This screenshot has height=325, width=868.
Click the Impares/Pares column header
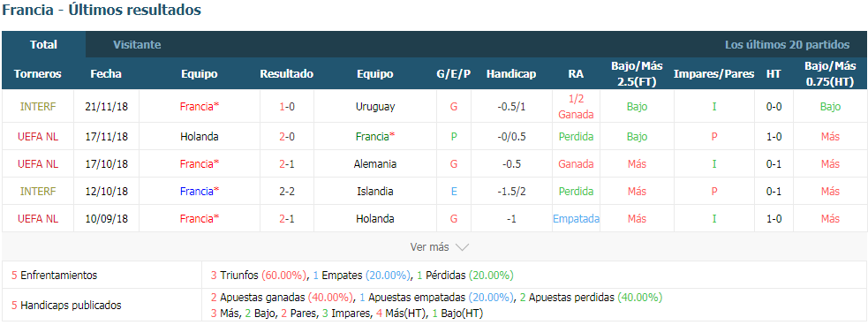pyautogui.click(x=714, y=74)
